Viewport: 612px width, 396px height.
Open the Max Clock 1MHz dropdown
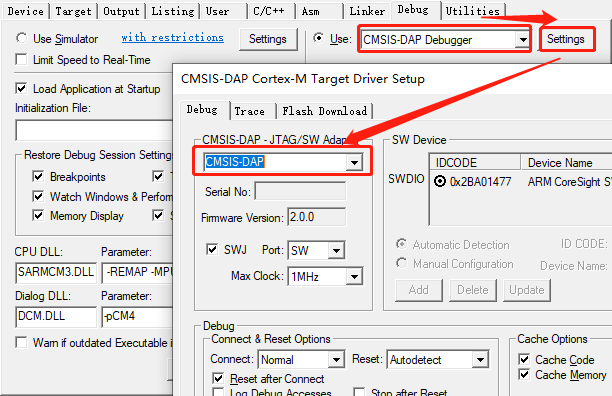pos(354,277)
